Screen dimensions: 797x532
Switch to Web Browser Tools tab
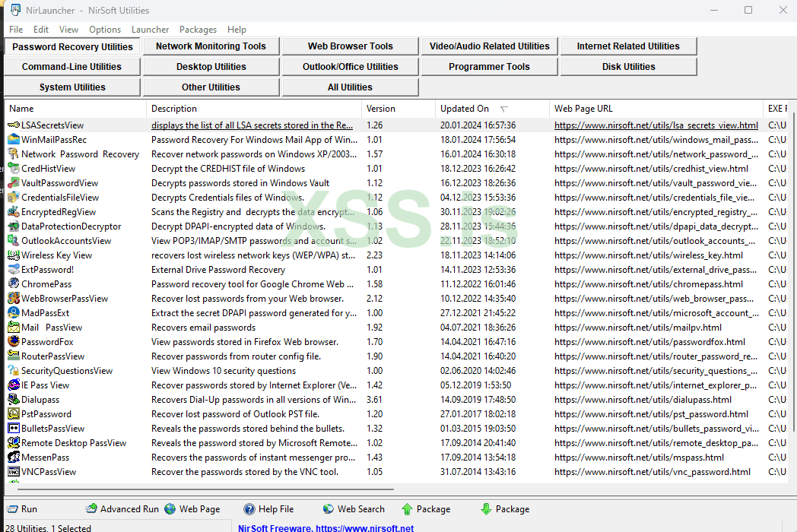tap(351, 46)
